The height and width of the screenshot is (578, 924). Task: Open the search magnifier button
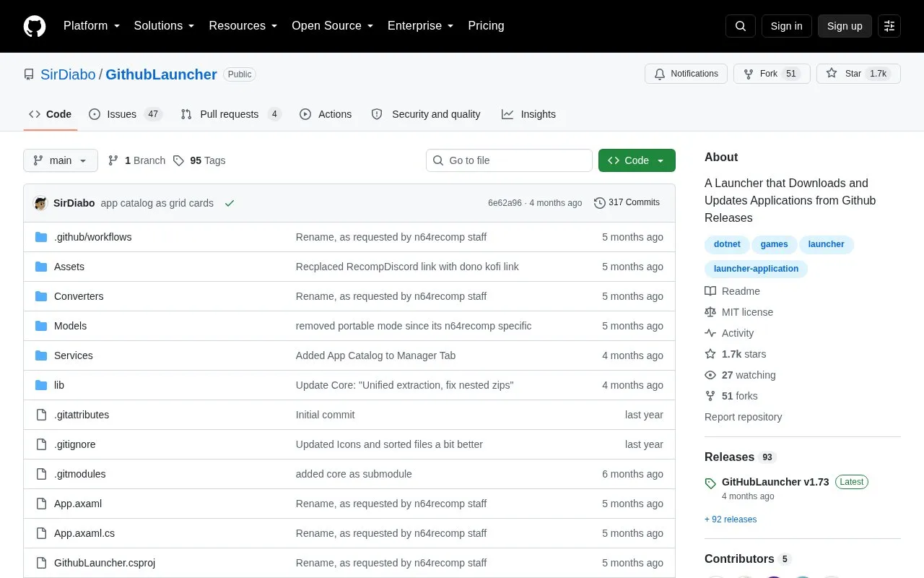[741, 26]
